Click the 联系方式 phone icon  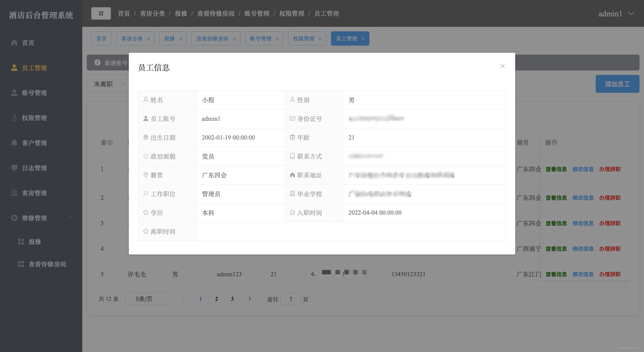(x=292, y=156)
